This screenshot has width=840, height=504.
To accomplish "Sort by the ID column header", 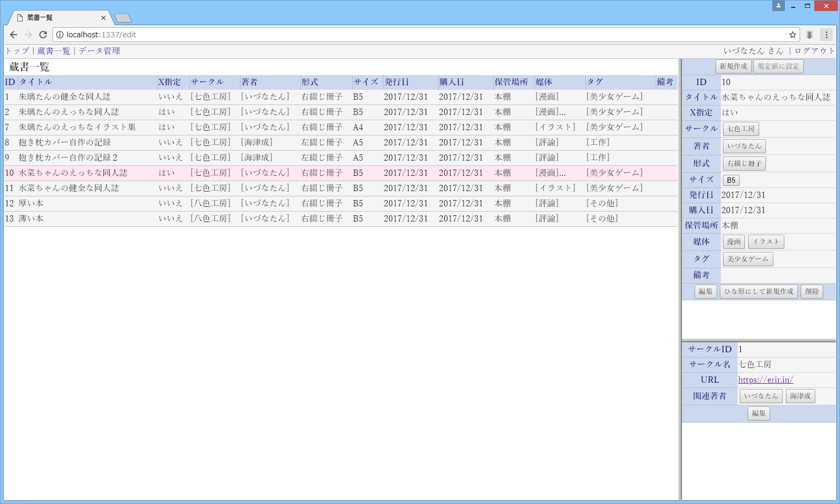I will [x=10, y=82].
